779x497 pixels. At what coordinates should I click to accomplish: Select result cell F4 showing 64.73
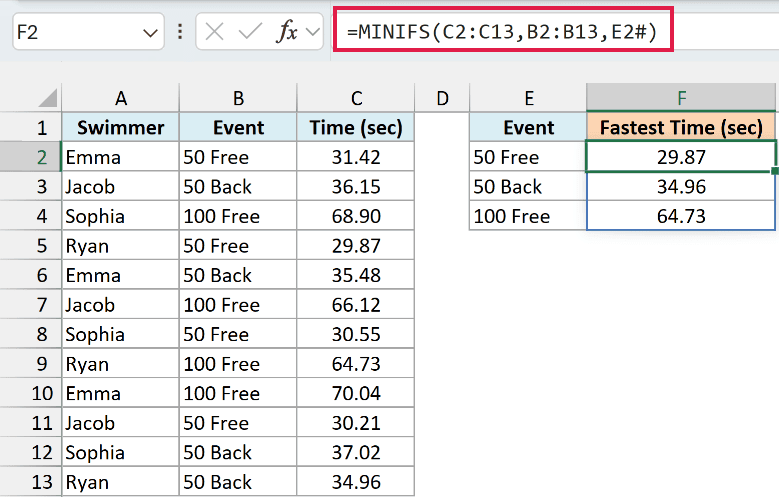pyautogui.click(x=681, y=216)
